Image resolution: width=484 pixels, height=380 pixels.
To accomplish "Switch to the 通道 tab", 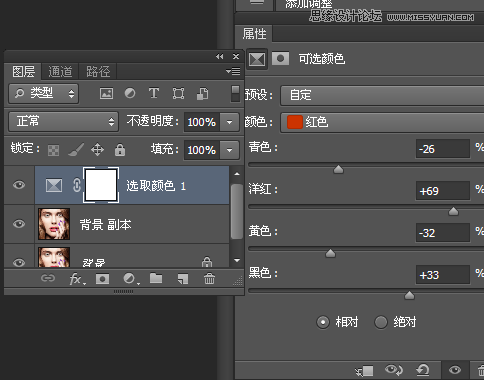I will tap(60, 71).
